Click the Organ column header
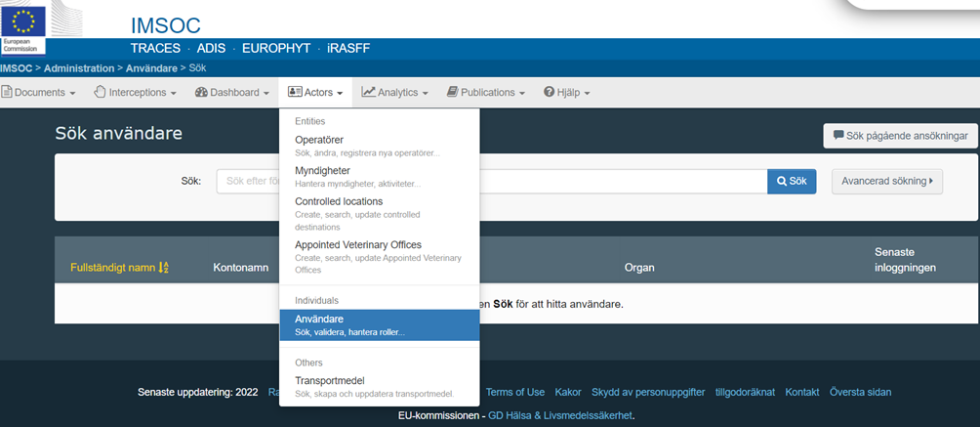 point(639,268)
